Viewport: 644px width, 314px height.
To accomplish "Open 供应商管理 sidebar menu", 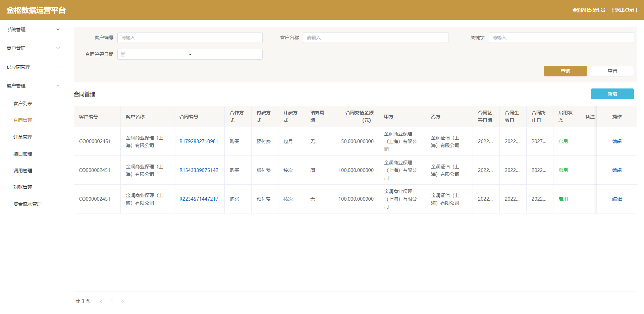I will click(x=33, y=67).
